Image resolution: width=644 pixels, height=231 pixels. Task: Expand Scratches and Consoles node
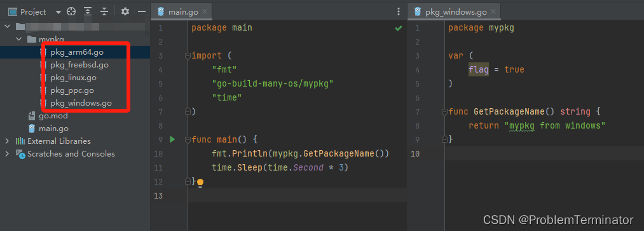click(7, 154)
